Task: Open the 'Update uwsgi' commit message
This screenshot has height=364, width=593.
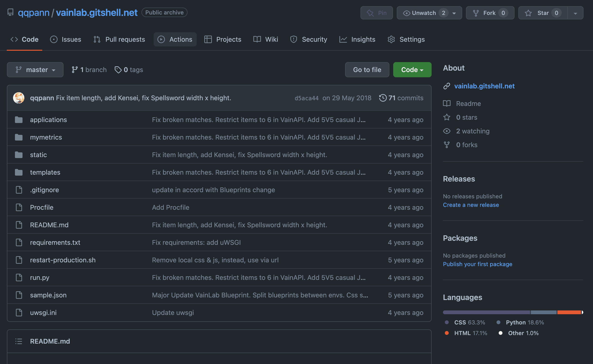Action: [x=173, y=313]
